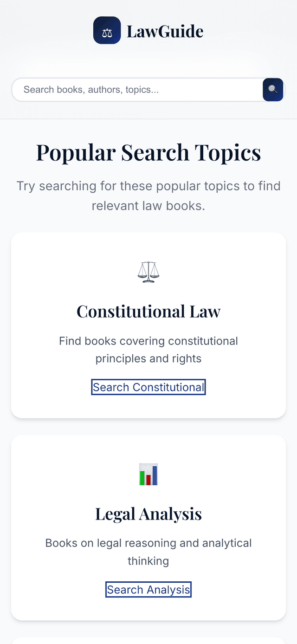The width and height of the screenshot is (297, 644).
Task: Click the subtitle about popular law book topics
Action: 148,195
